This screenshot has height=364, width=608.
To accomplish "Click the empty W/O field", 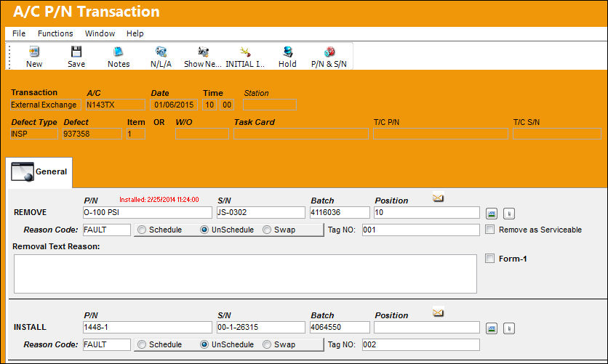I will (x=202, y=134).
